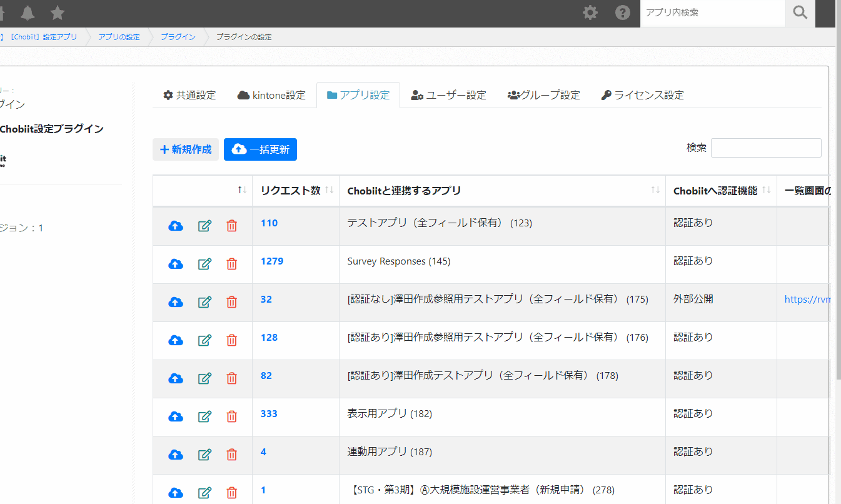The height and width of the screenshot is (504, 841).
Task: Open the https://rvm link in row (175)
Action: [807, 299]
